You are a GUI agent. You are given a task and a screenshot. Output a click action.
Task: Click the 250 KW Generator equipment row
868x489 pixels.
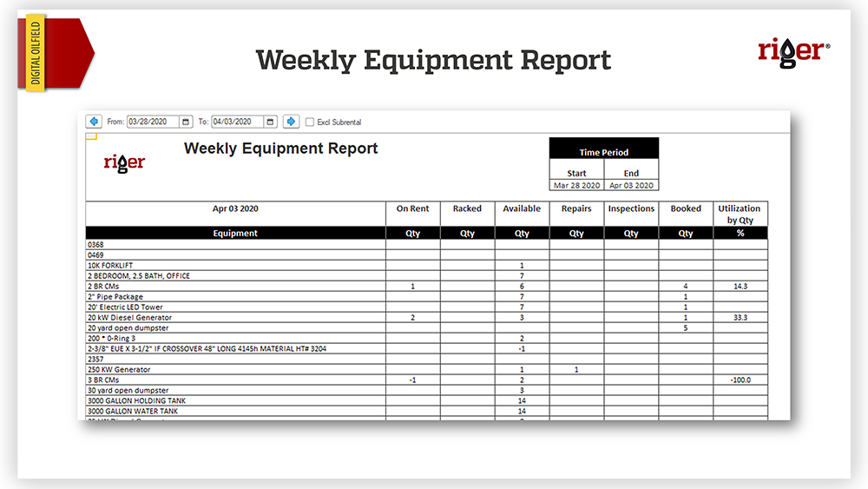tap(235, 370)
